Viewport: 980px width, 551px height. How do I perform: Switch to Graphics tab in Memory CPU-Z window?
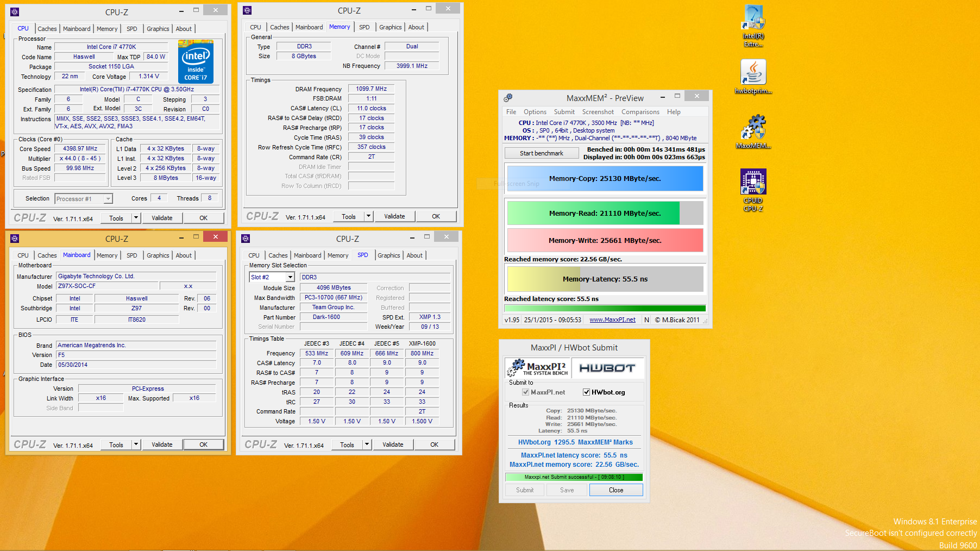coord(391,27)
